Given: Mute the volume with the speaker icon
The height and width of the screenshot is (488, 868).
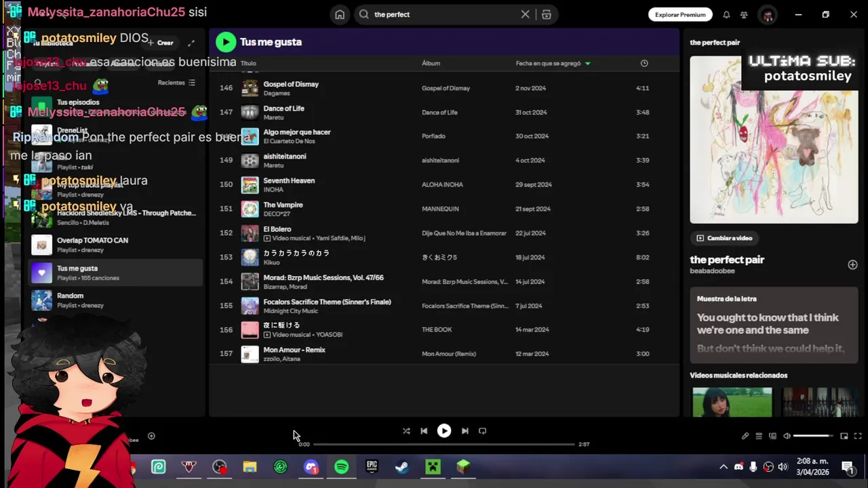Looking at the screenshot, I should (x=787, y=436).
